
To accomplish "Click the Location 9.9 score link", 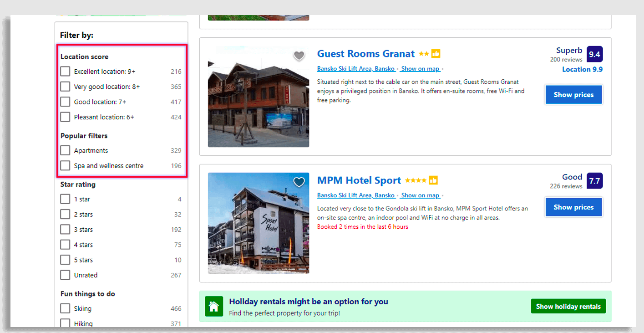I will coord(582,69).
